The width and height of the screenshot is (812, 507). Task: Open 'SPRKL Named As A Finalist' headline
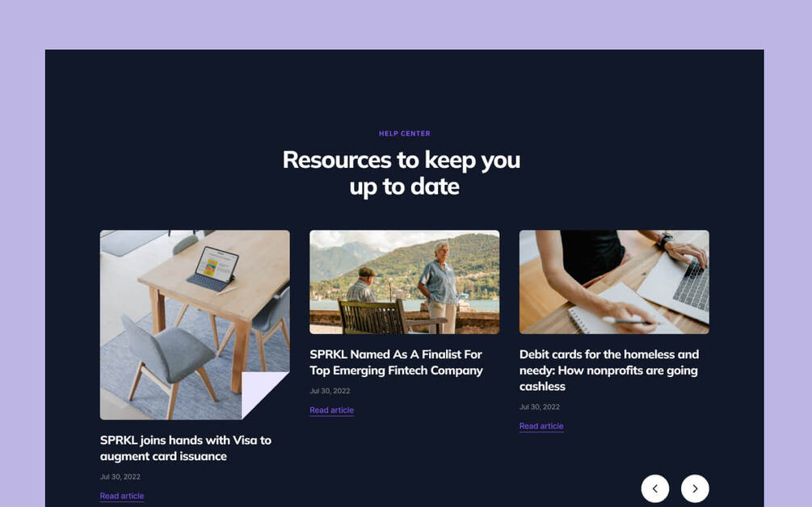pyautogui.click(x=396, y=362)
